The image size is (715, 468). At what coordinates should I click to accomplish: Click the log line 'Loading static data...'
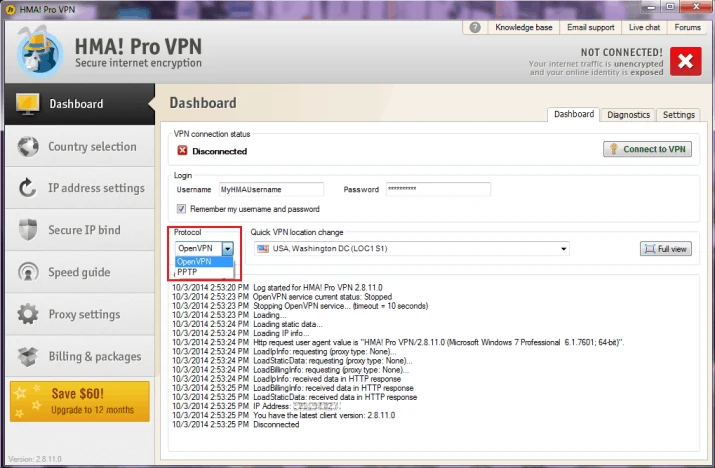pyautogui.click(x=247, y=324)
